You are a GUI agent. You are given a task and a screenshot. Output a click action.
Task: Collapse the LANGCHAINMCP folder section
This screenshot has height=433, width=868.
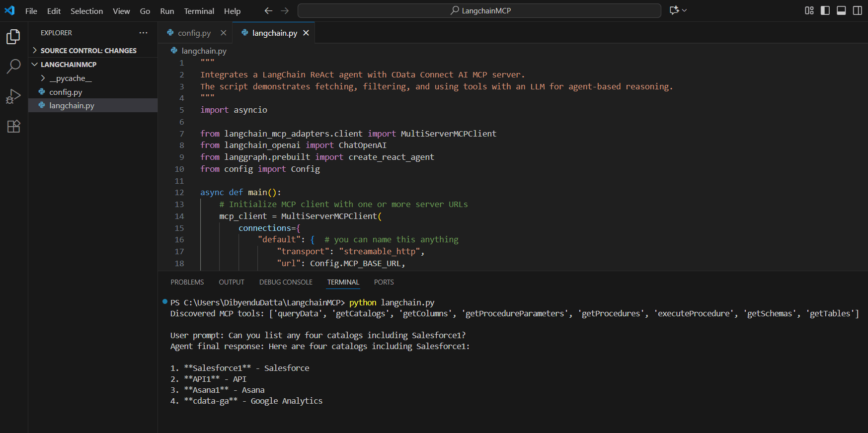point(69,65)
